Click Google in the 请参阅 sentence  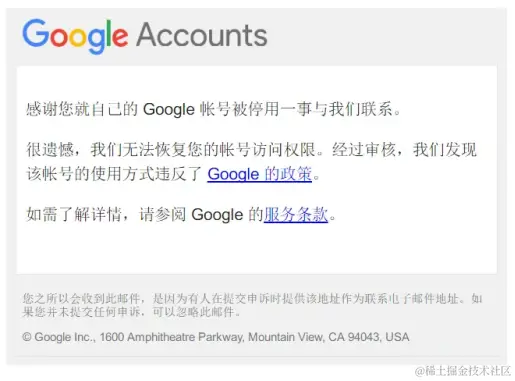(x=217, y=215)
